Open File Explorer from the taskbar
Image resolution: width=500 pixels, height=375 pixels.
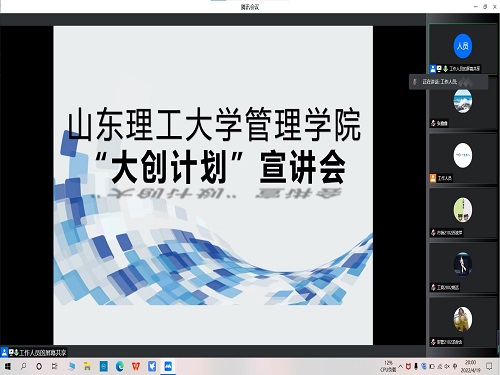click(x=87, y=367)
